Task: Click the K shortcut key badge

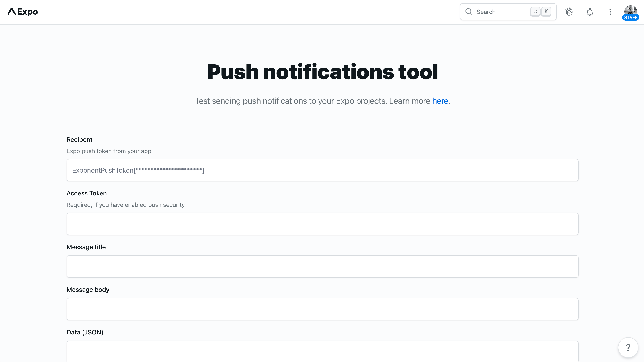Action: 546,12
